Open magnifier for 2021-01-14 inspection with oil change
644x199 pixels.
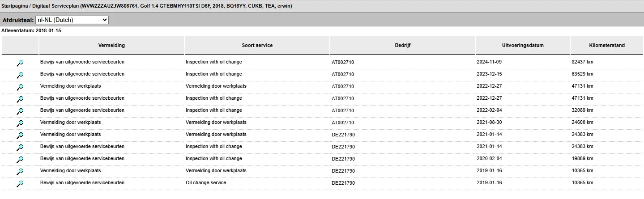[20, 148]
